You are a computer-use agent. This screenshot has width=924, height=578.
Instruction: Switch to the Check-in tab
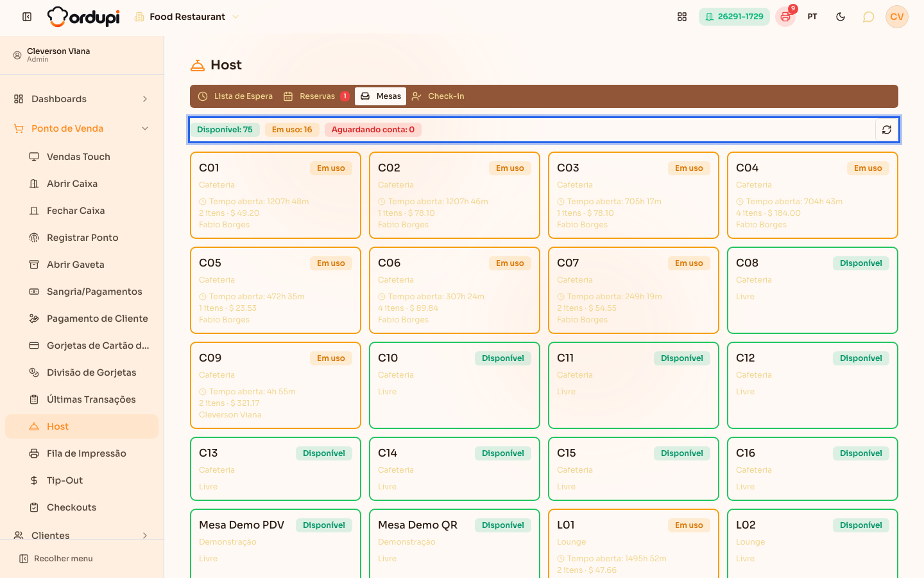pyautogui.click(x=438, y=96)
